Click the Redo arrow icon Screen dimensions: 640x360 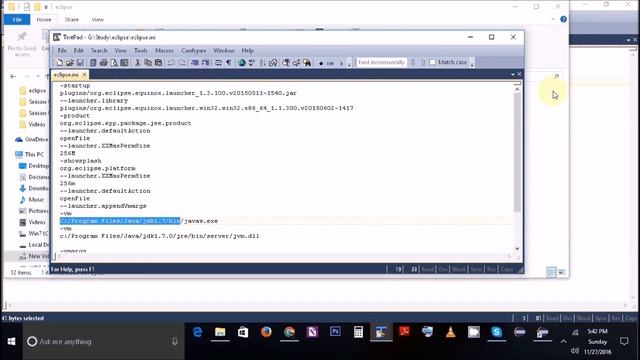[x=182, y=62]
